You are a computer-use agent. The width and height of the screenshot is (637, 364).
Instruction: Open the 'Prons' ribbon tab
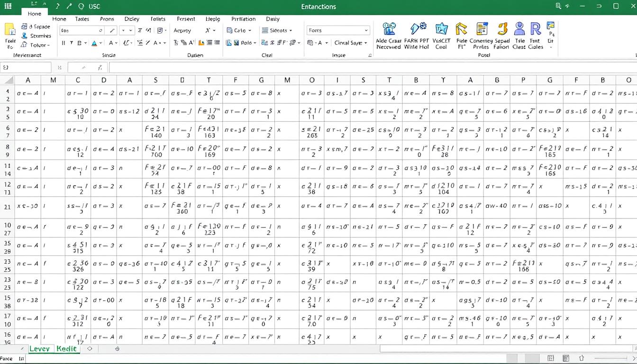[x=107, y=19]
